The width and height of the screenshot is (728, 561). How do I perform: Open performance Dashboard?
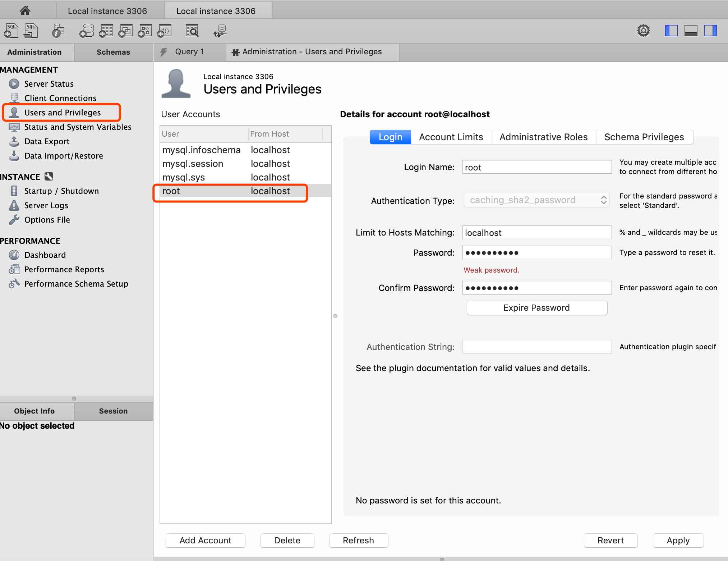point(45,255)
